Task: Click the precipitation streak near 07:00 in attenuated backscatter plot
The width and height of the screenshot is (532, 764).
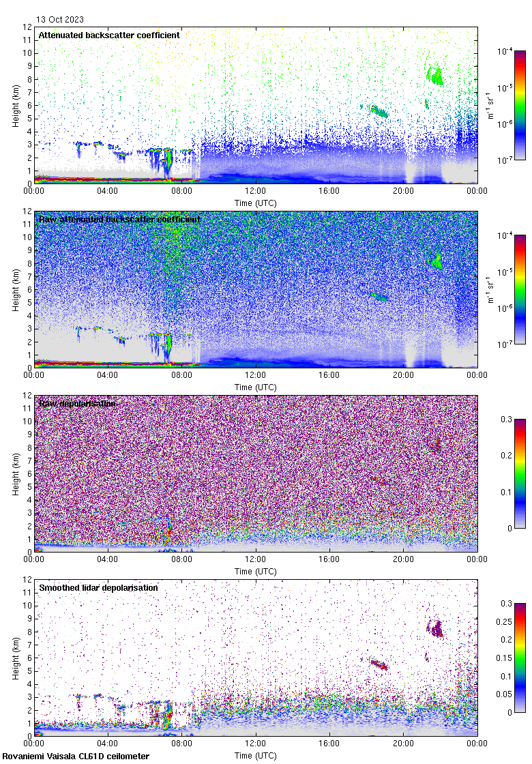Action: point(168,162)
